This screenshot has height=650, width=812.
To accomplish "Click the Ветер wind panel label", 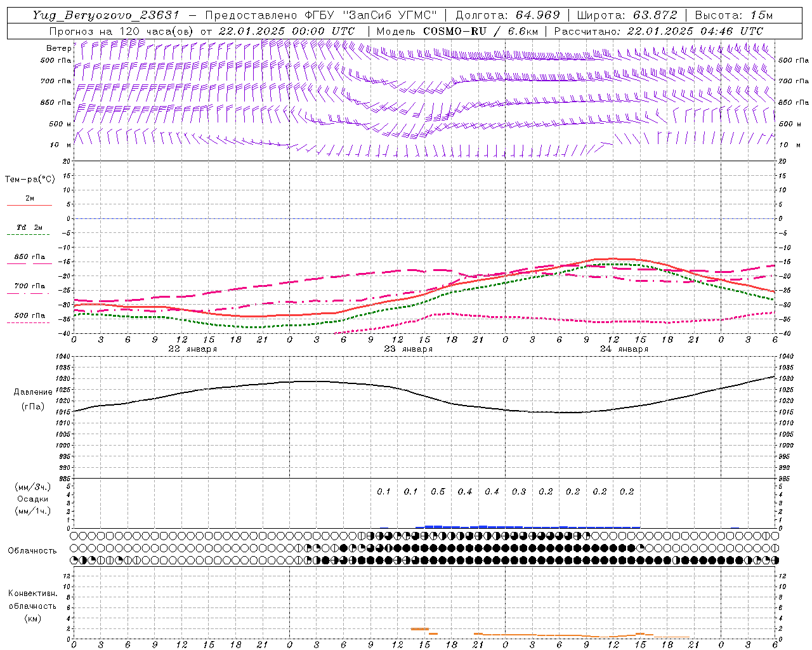I will (58, 48).
